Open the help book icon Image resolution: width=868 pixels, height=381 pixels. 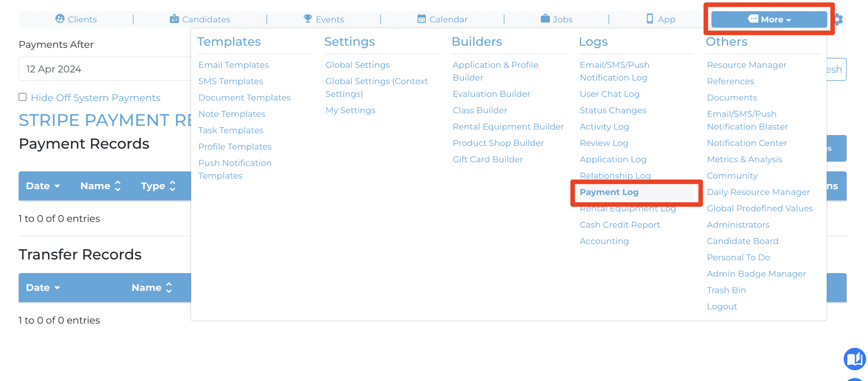pos(854,359)
